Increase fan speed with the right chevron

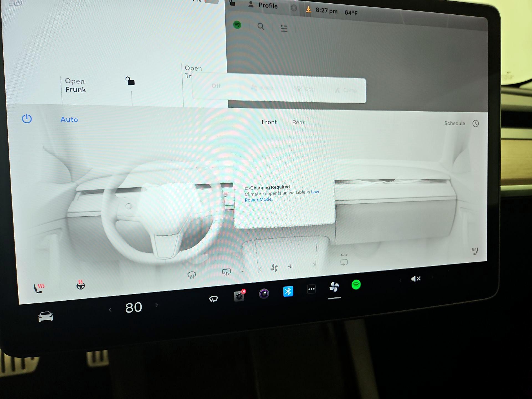pyautogui.click(x=314, y=265)
